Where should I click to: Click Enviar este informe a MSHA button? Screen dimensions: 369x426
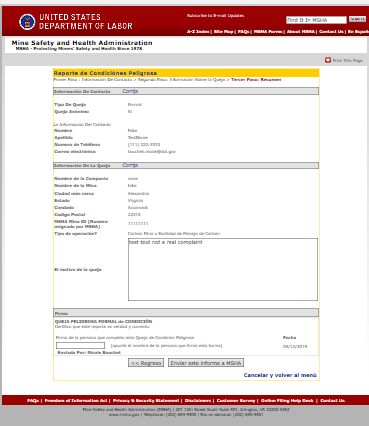[206, 363]
